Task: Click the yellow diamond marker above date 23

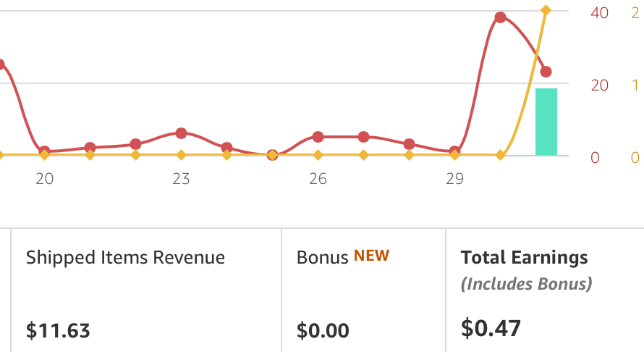Action: 181,154
